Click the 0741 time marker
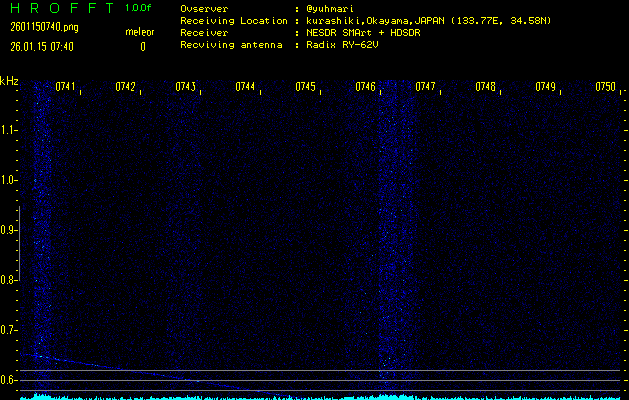629x400 pixels. tap(65, 86)
